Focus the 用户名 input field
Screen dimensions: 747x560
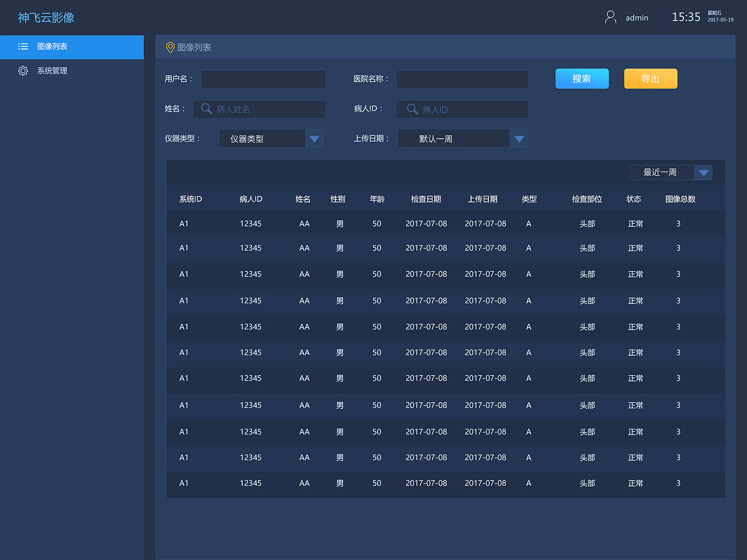coord(263,79)
